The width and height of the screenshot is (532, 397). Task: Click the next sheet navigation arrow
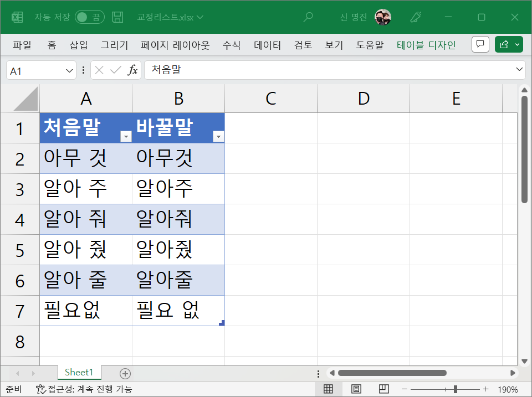33,373
